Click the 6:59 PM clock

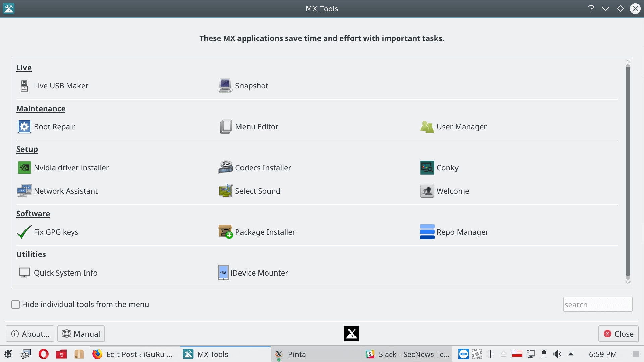(603, 354)
